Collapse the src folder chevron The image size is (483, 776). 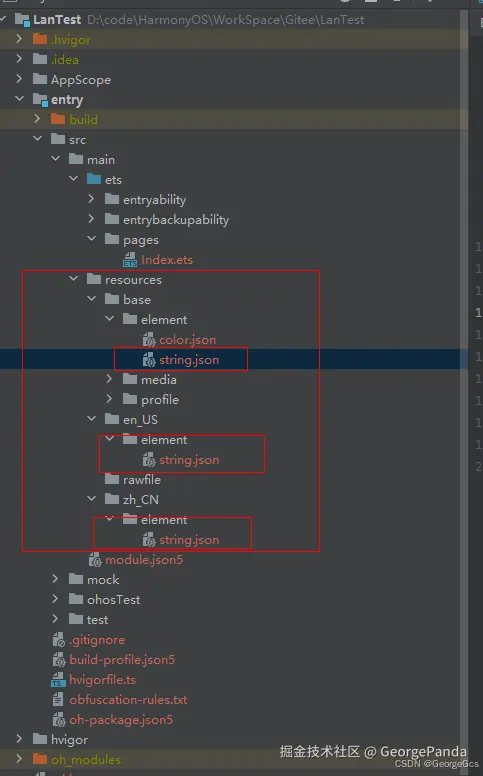[x=38, y=139]
